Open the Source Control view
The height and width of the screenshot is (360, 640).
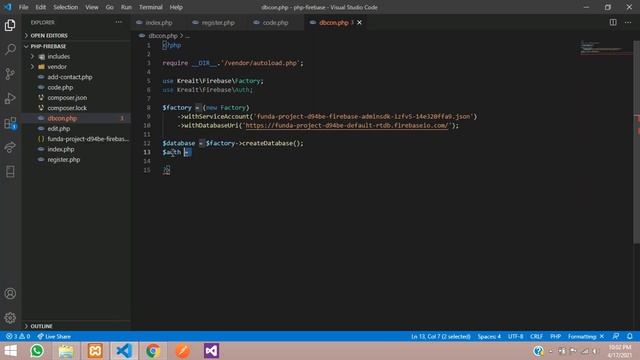tap(10, 74)
